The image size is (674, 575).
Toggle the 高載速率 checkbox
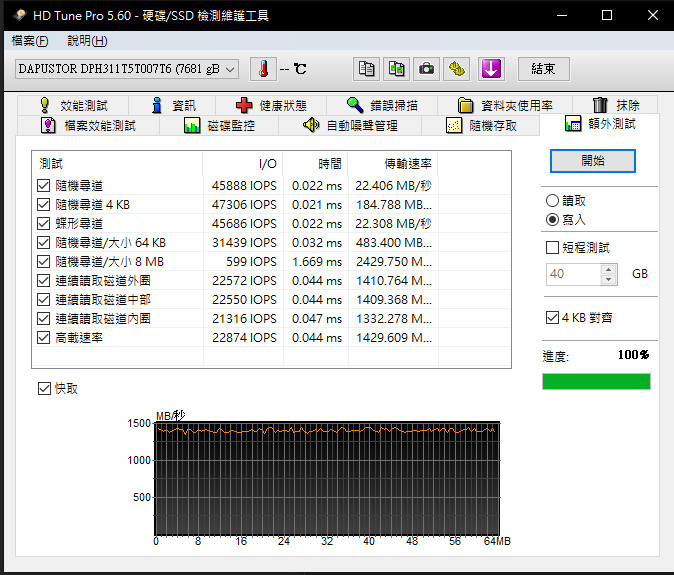[43, 337]
